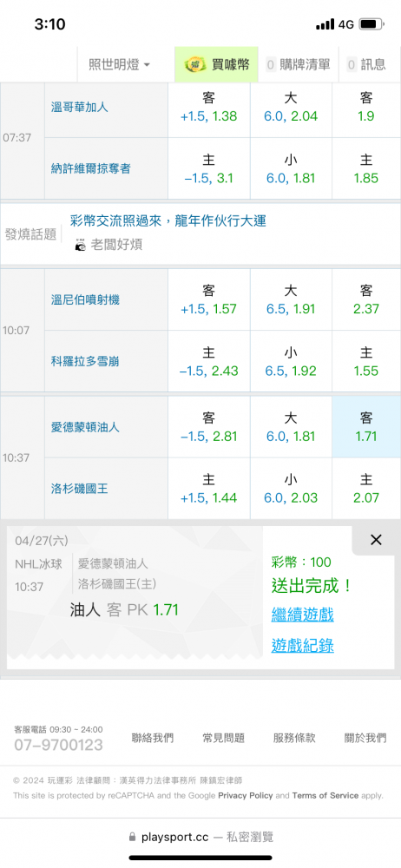This screenshot has height=868, width=401.
Task: Toggle the selected 客 1.71 Oilers bet
Action: point(366,427)
